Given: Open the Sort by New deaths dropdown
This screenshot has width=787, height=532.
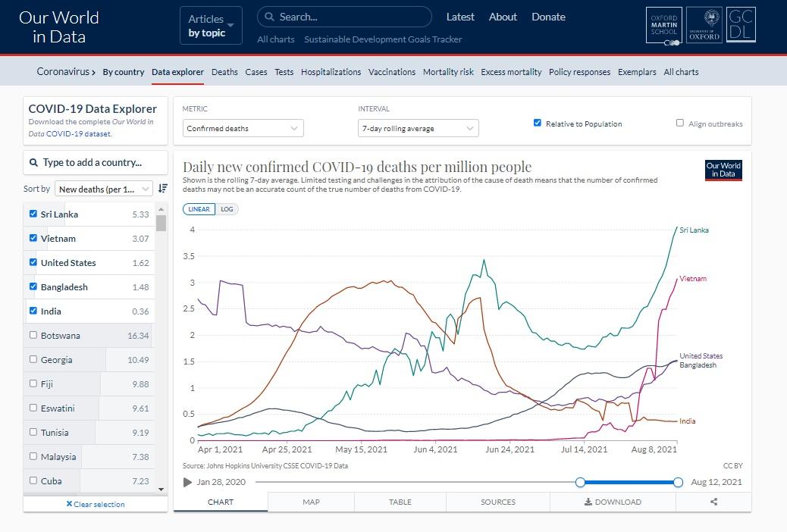Looking at the screenshot, I should (104, 189).
